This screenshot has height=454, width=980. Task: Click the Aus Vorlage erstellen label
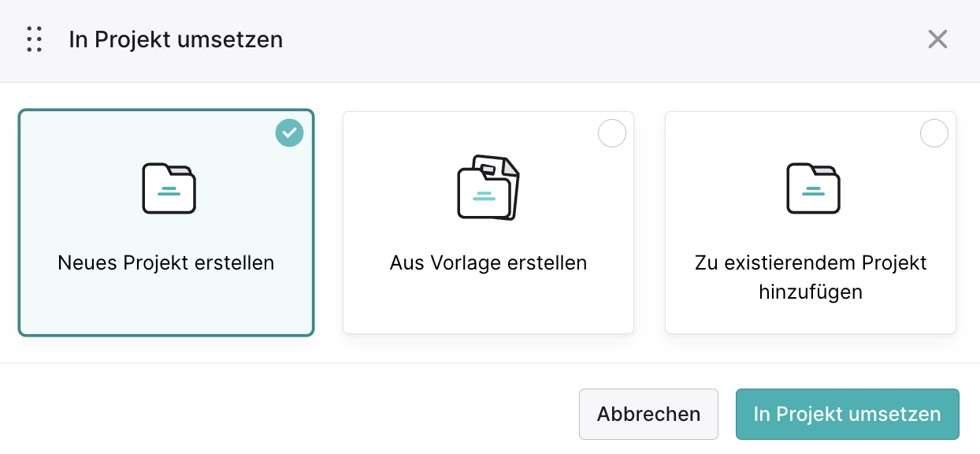click(x=488, y=262)
